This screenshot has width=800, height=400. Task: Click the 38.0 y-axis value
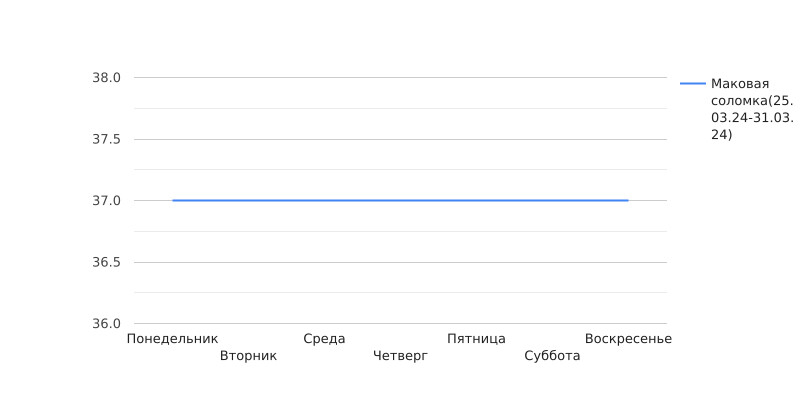coord(106,78)
